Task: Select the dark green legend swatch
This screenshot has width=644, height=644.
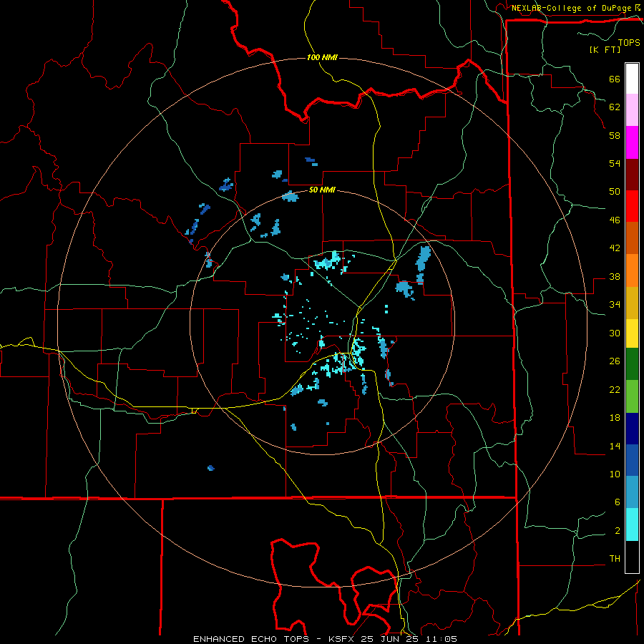Action: (x=632, y=364)
